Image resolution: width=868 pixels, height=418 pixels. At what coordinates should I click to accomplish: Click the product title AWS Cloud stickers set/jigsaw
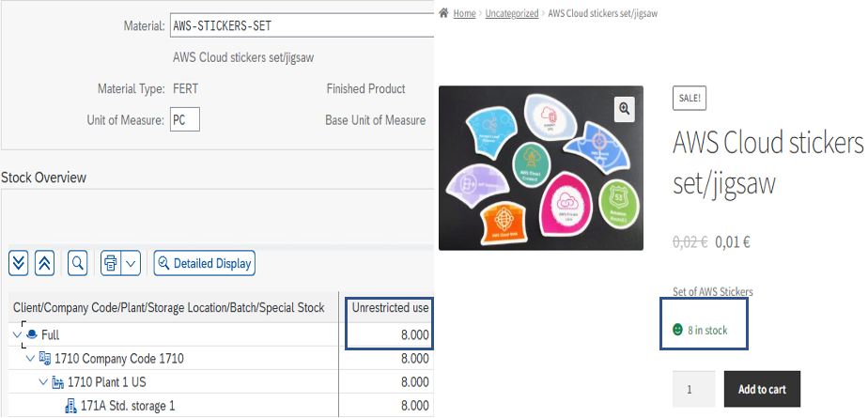click(767, 164)
